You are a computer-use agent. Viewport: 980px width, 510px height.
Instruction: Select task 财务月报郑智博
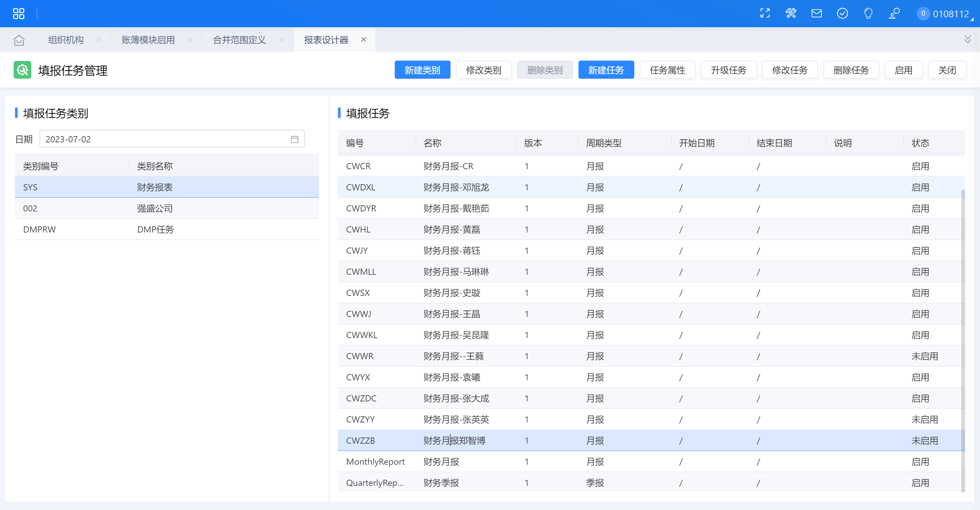[x=651, y=440]
